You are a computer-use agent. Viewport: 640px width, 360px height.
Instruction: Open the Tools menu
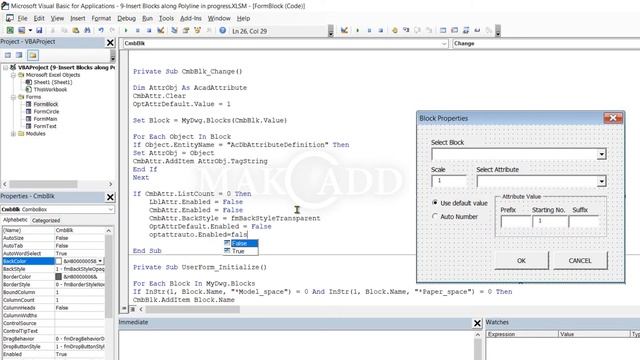[166, 18]
